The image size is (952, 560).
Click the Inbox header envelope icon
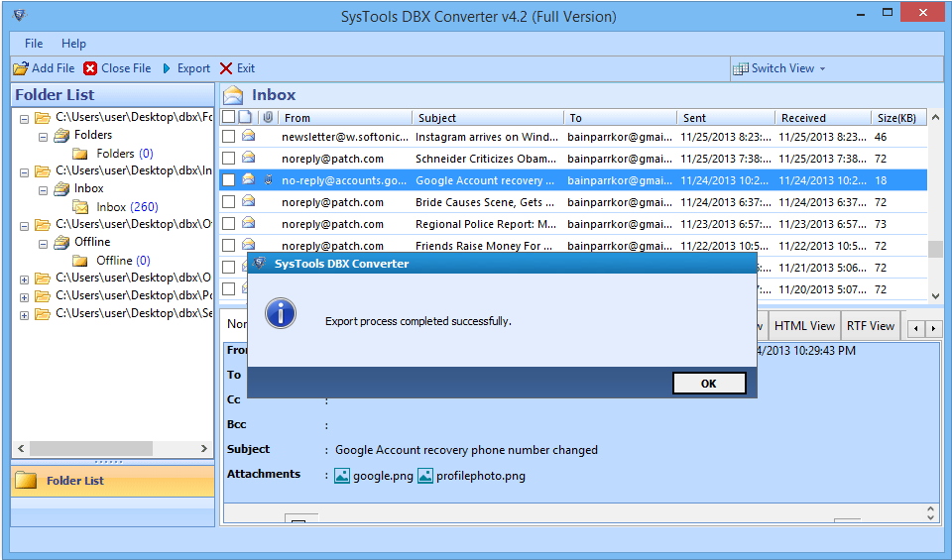point(233,95)
